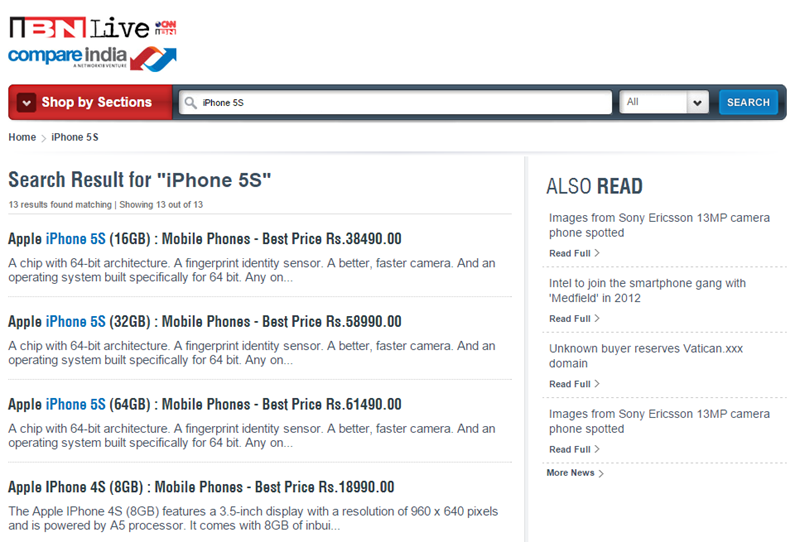Click the 16GB iPhone 5S description text
800x542 pixels.
(x=252, y=270)
